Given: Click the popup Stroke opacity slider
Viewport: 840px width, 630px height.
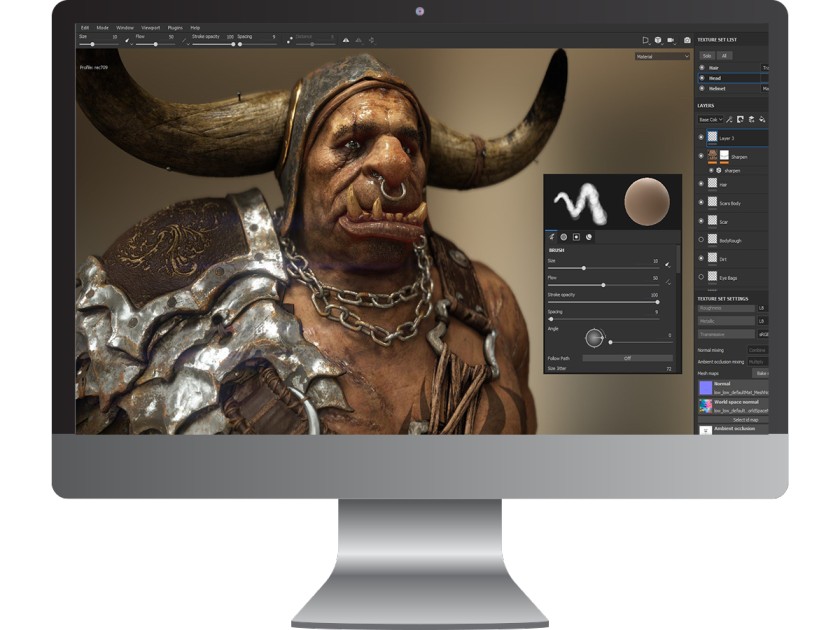Looking at the screenshot, I should pyautogui.click(x=603, y=302).
